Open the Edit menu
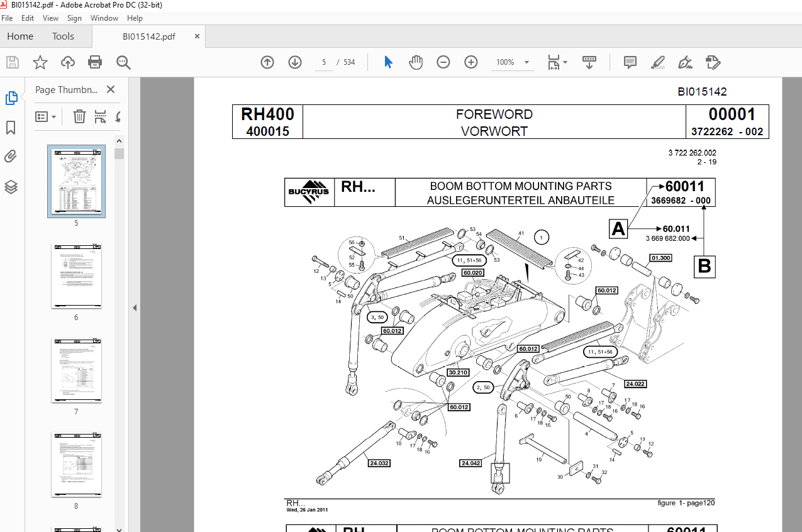Image resolution: width=802 pixels, height=532 pixels. [28, 18]
